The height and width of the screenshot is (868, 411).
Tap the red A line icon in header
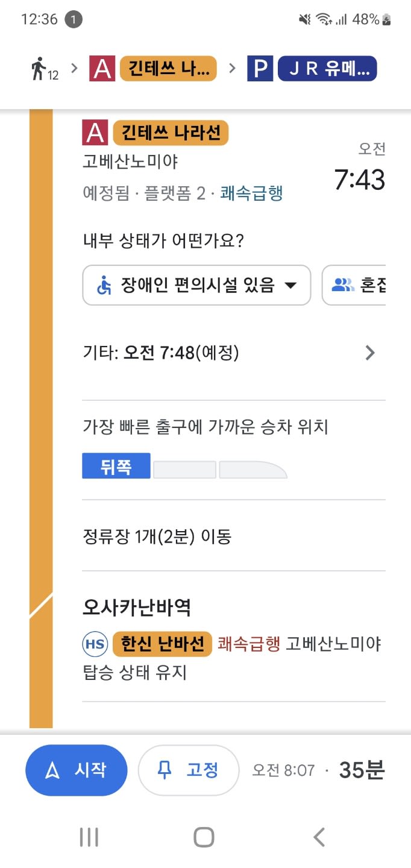click(102, 69)
